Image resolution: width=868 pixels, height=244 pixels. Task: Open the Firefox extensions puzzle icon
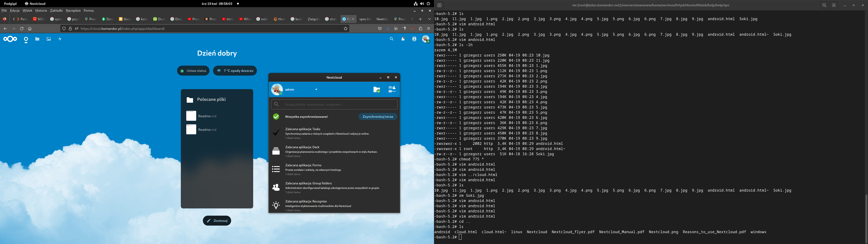(421, 29)
